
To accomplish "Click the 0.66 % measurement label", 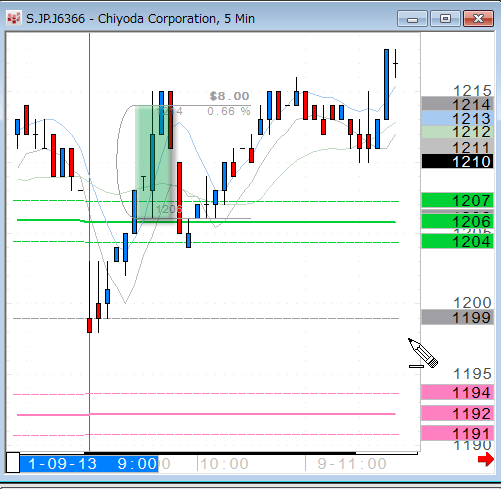I will tap(229, 111).
